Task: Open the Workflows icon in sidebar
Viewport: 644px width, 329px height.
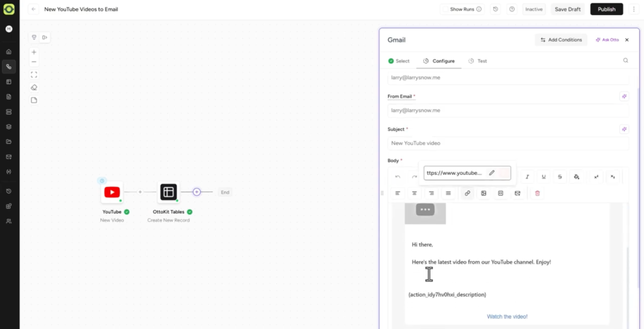Action: click(9, 67)
